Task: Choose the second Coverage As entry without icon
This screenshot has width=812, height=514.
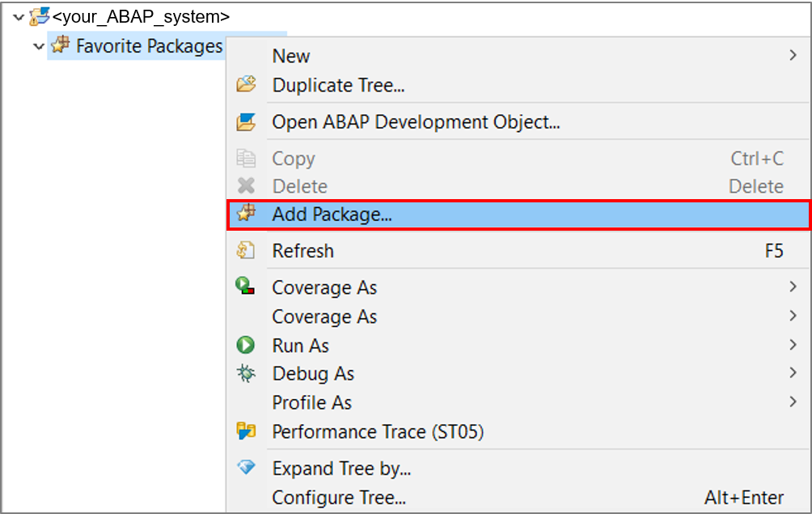Action: pyautogui.click(x=518, y=316)
